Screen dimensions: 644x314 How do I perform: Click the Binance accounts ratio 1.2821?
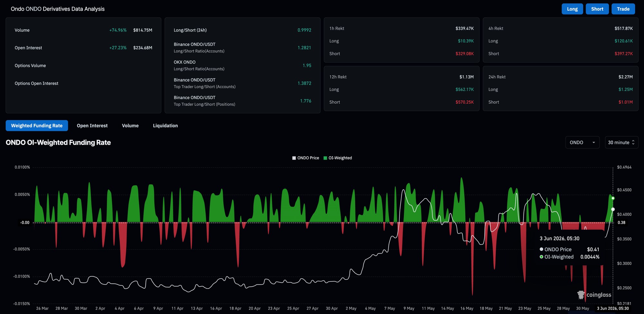click(x=304, y=48)
